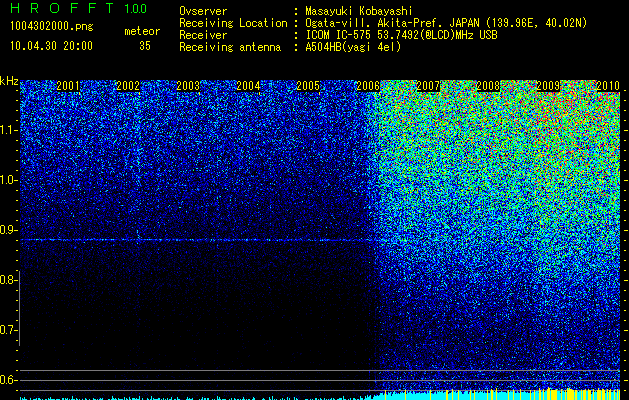Click the date stamp 10.04.30 20:00
Screen dimensions: 629x400
tap(51, 46)
